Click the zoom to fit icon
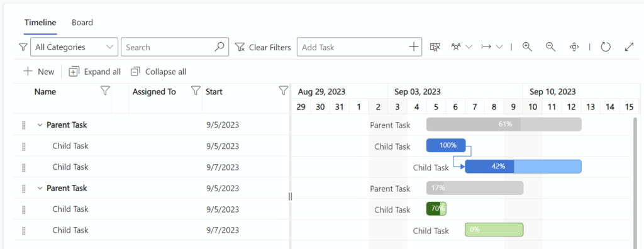This screenshot has height=249, width=644. 574,47
